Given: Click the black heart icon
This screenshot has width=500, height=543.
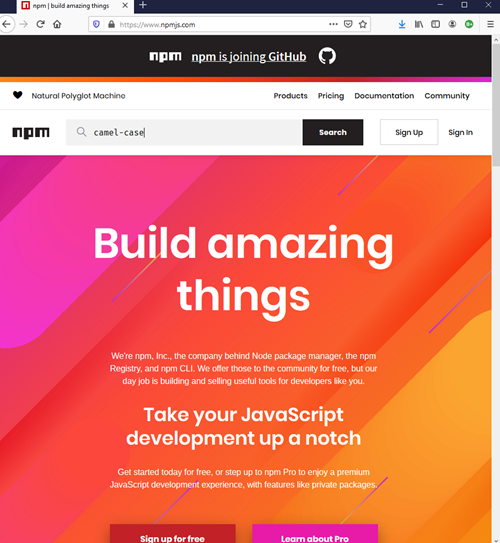Looking at the screenshot, I should pos(18,95).
